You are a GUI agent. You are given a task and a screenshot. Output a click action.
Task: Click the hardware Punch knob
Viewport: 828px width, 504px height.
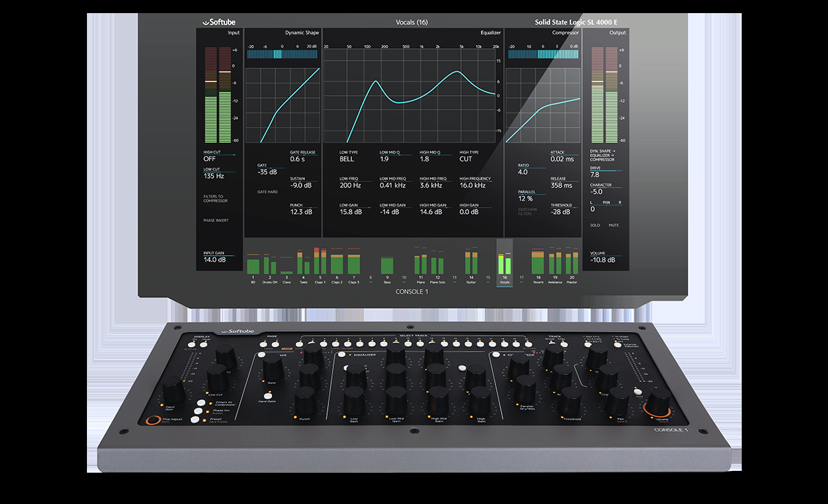click(x=306, y=401)
